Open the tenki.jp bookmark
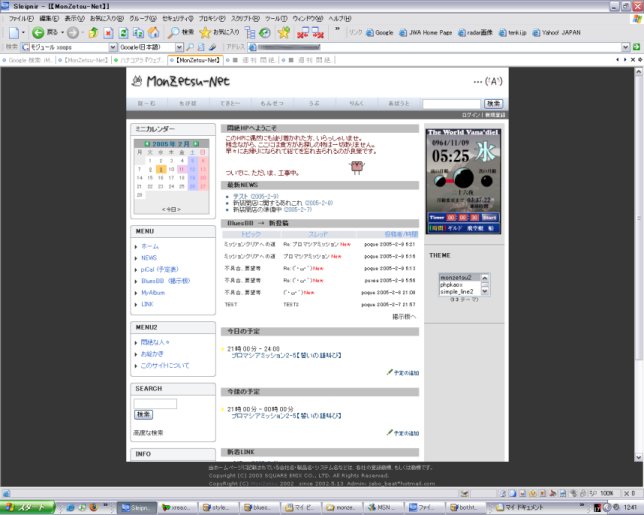The height and width of the screenshot is (515, 644). pyautogui.click(x=513, y=32)
